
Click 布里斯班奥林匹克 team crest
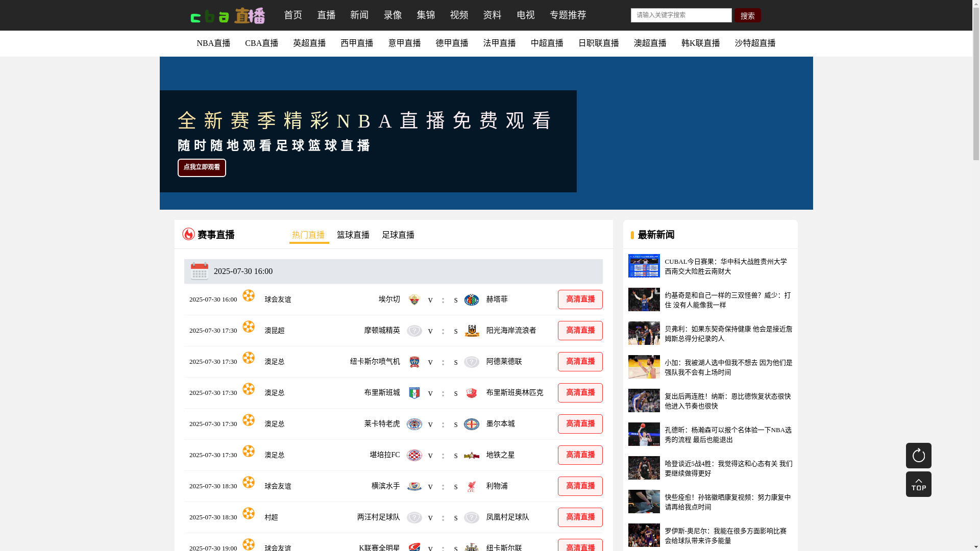click(472, 393)
